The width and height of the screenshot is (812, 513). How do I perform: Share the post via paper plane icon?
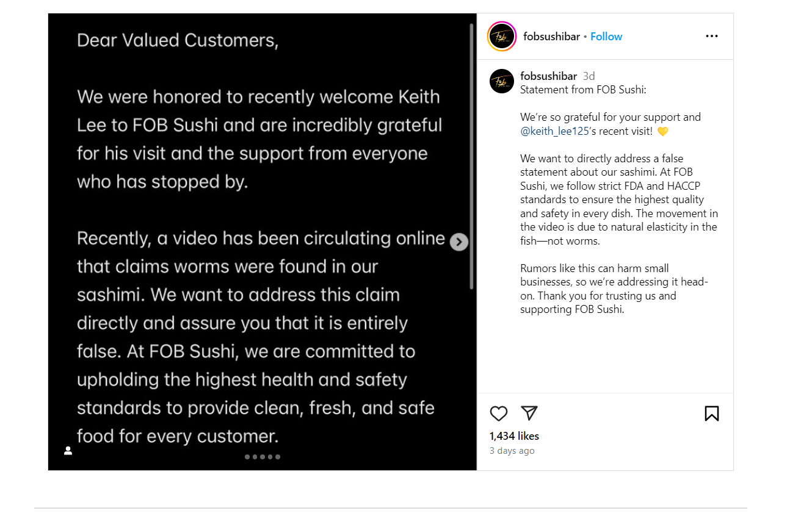529,413
